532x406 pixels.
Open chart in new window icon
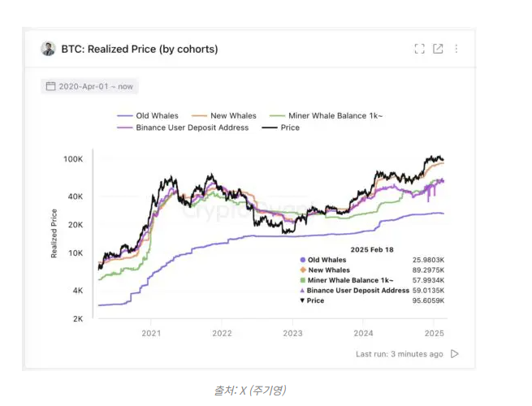pyautogui.click(x=438, y=49)
